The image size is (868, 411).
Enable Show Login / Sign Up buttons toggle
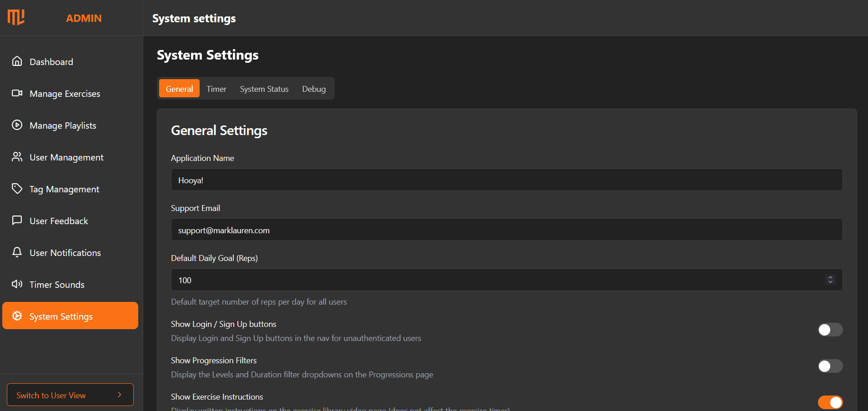tap(830, 330)
